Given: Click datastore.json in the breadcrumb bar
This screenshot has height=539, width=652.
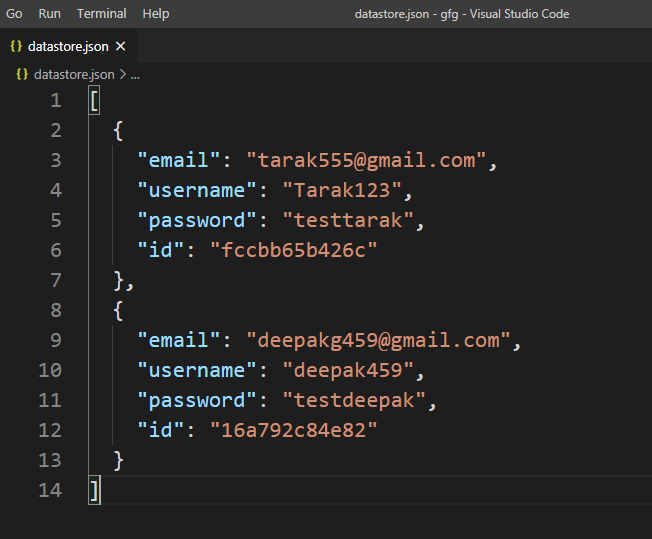Looking at the screenshot, I should [x=74, y=74].
